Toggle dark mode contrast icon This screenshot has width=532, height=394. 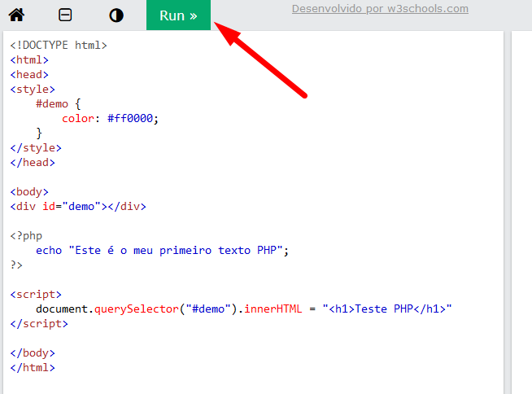point(116,15)
